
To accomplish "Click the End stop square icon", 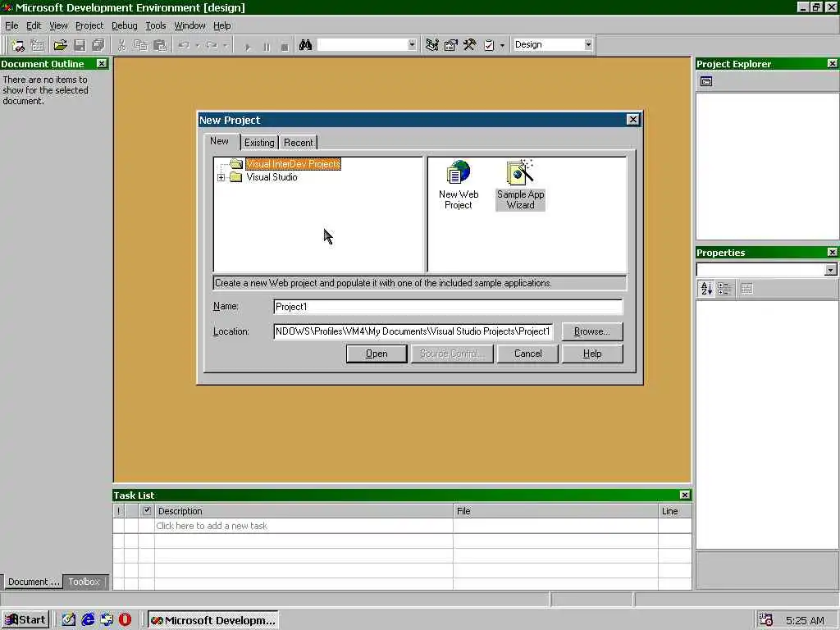I will pos(285,47).
